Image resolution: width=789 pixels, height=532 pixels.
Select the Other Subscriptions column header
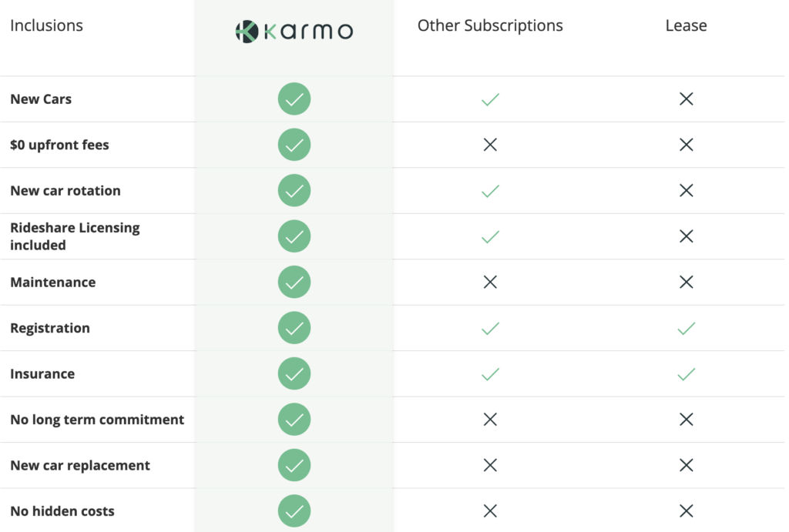(490, 25)
